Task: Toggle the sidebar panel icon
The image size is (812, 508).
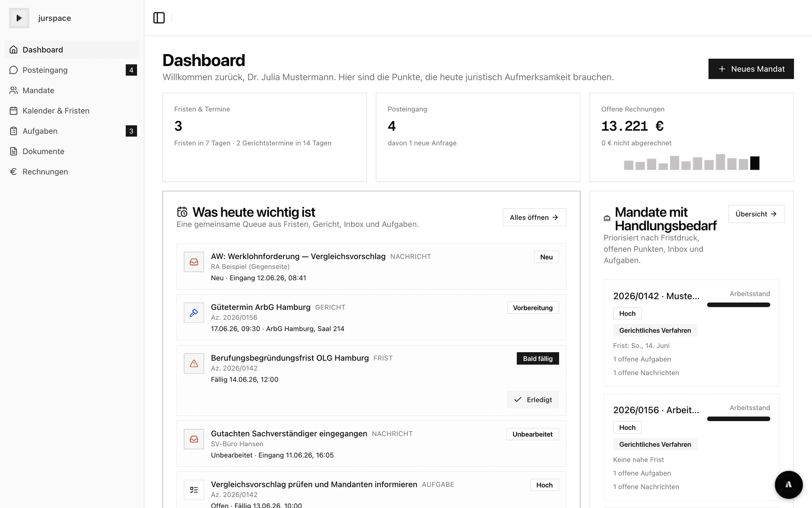Action: point(159,18)
